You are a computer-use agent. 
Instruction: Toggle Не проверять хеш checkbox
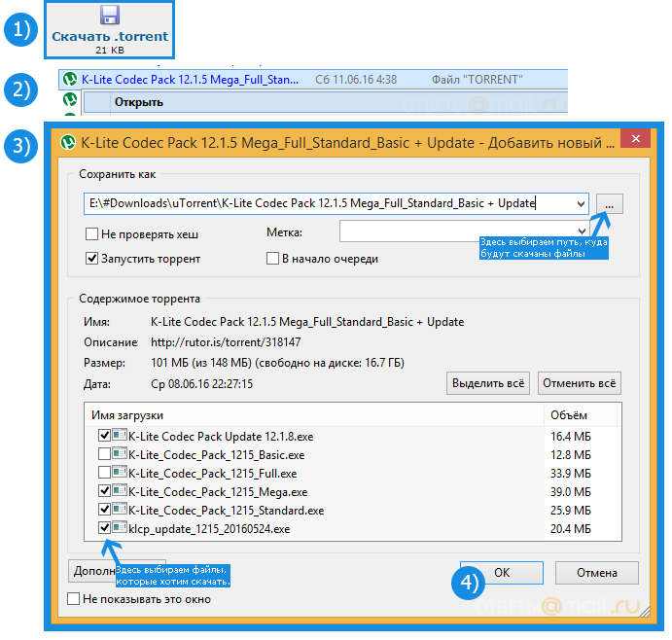click(91, 234)
